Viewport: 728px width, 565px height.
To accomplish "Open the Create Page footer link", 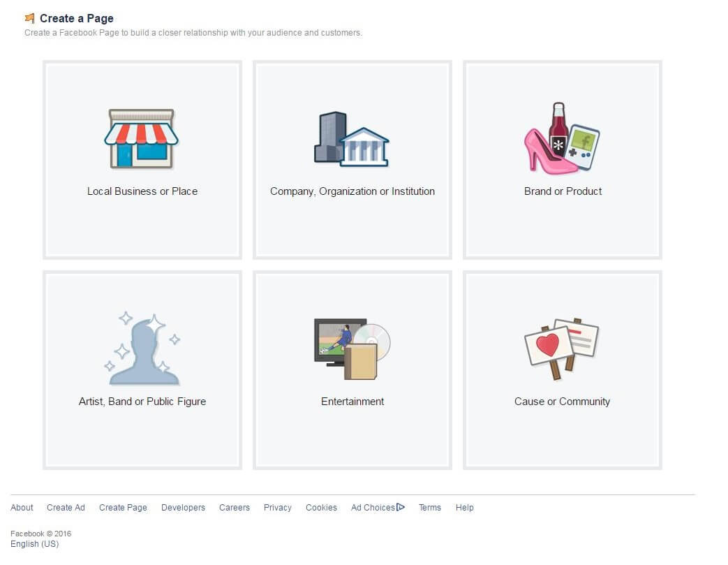I will 123,507.
